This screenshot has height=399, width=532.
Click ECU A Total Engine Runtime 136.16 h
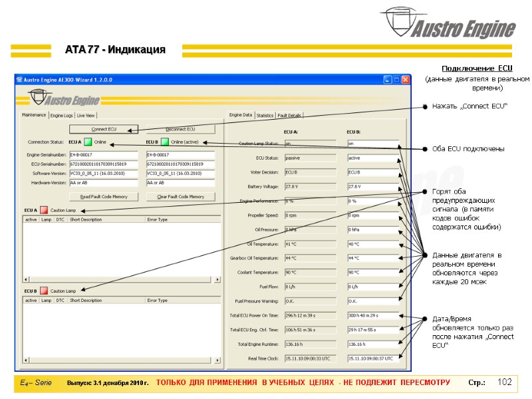pyautogui.click(x=310, y=344)
